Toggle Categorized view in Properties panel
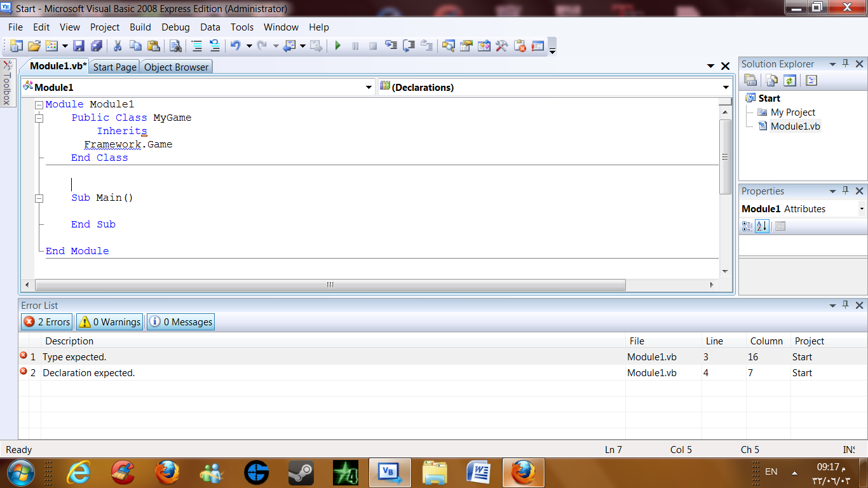The image size is (868, 488). point(747,226)
